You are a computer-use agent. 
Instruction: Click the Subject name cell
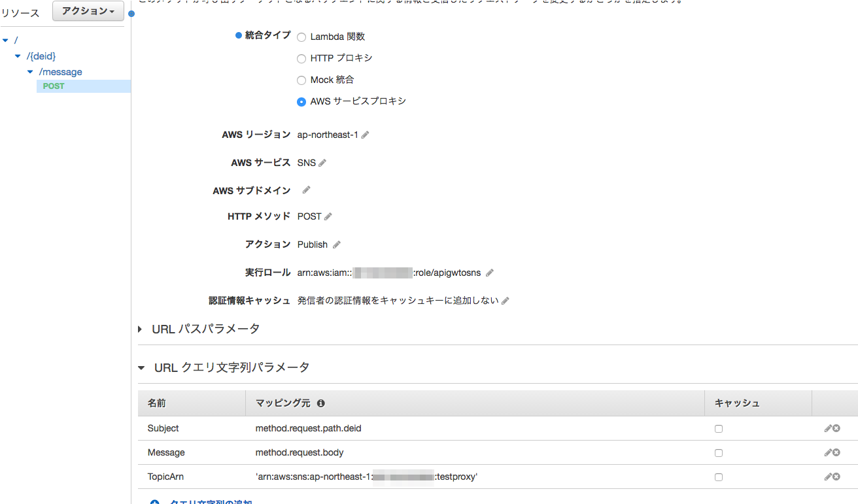click(x=163, y=428)
